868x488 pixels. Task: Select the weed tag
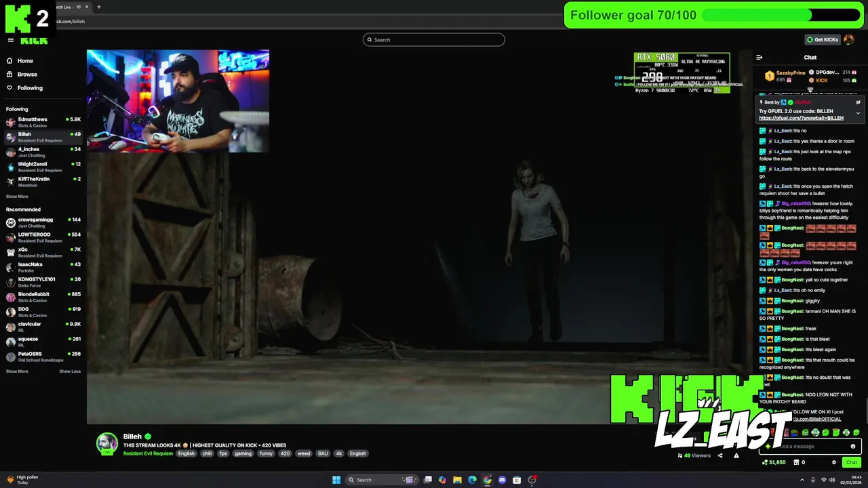click(304, 453)
